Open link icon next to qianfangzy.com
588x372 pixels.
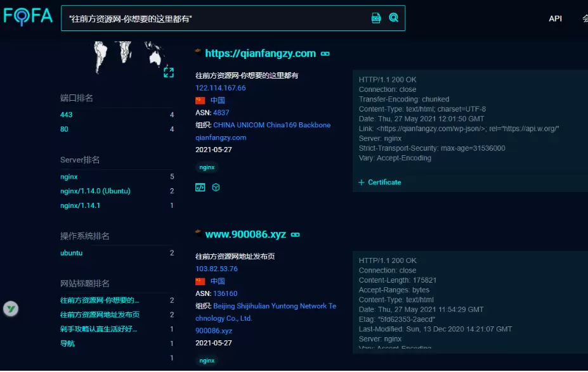click(325, 54)
